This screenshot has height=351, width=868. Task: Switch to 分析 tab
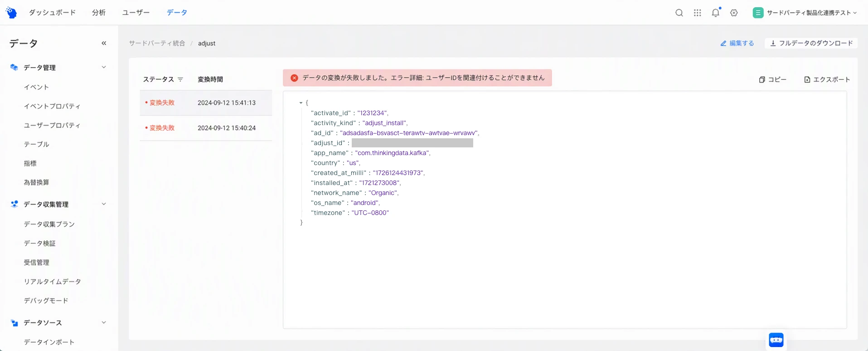99,13
